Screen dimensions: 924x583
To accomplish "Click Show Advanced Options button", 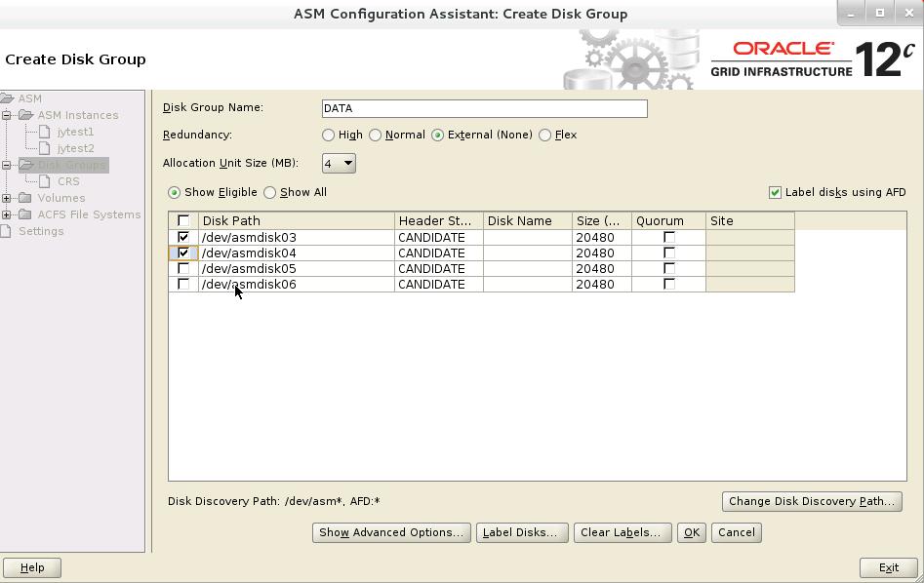I will point(391,532).
